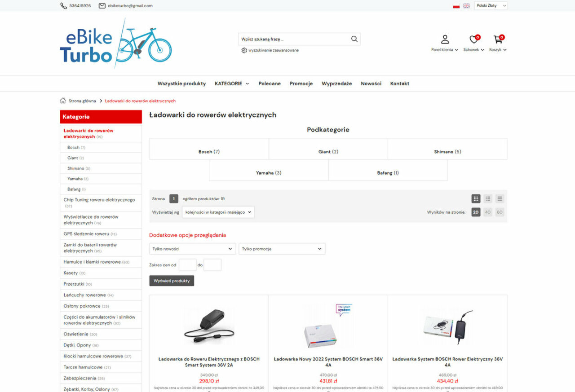The image size is (575, 392).
Task: Click BOSCH Smart System 36V 2A charger image
Action: [x=209, y=326]
